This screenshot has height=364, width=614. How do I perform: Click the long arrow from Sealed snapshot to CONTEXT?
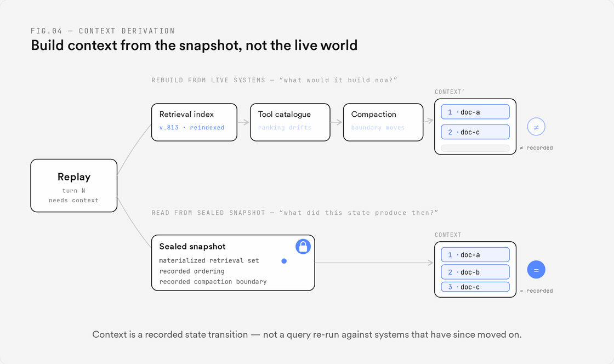pyautogui.click(x=374, y=263)
